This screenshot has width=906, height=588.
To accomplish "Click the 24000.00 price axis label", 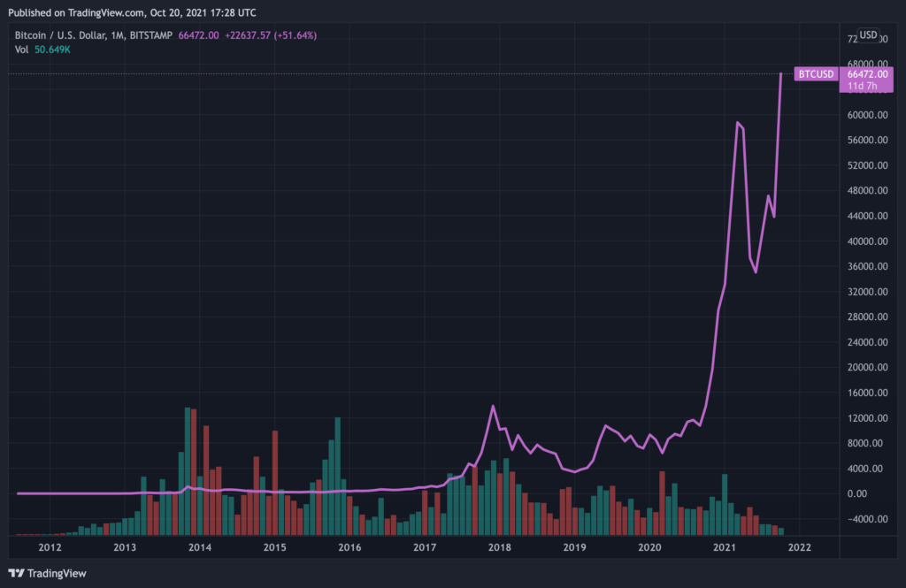I will pyautogui.click(x=867, y=342).
